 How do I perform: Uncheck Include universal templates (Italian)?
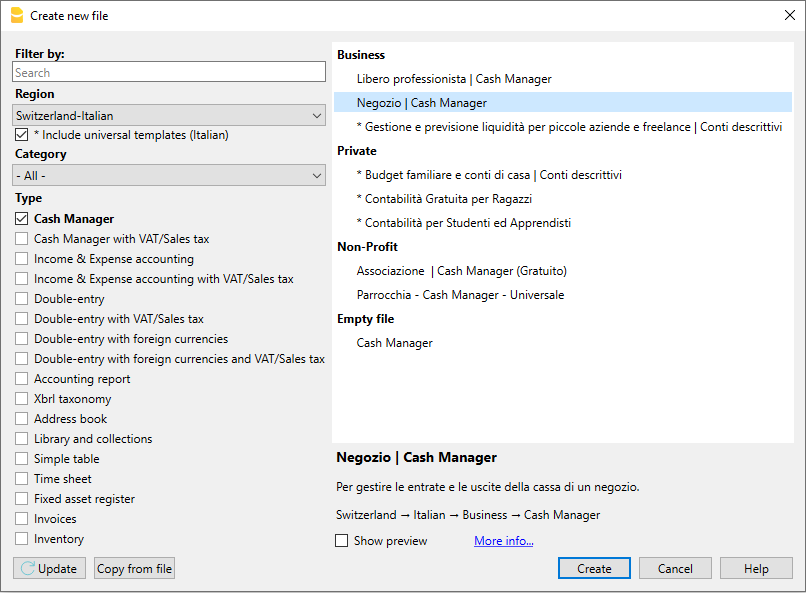tap(22, 135)
